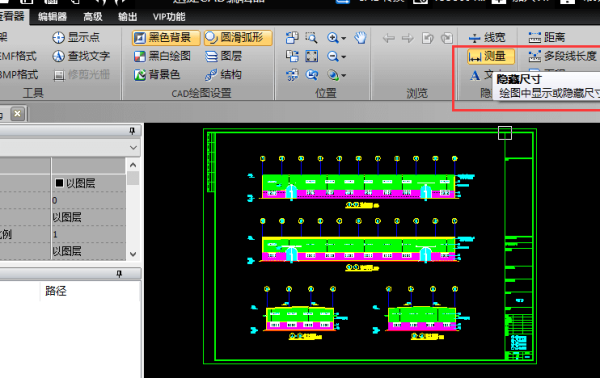Click the third icon in 浏览 group

point(427,38)
